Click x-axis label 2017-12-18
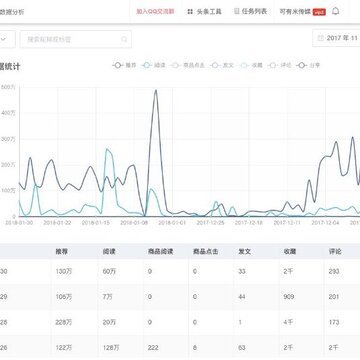The image size is (360, 360). tap(249, 223)
